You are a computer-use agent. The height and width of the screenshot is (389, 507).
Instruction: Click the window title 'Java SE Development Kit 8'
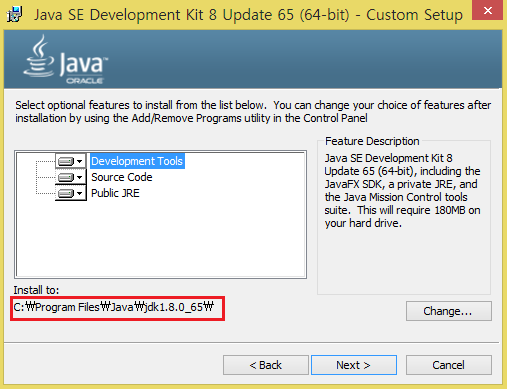(248, 15)
